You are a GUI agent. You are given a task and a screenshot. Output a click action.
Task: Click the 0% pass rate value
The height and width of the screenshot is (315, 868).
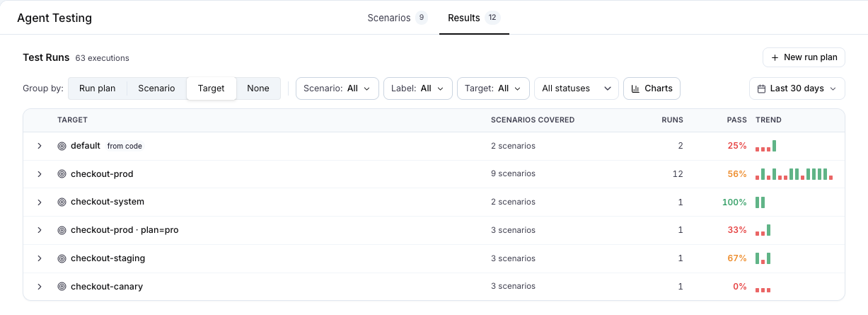[740, 287]
